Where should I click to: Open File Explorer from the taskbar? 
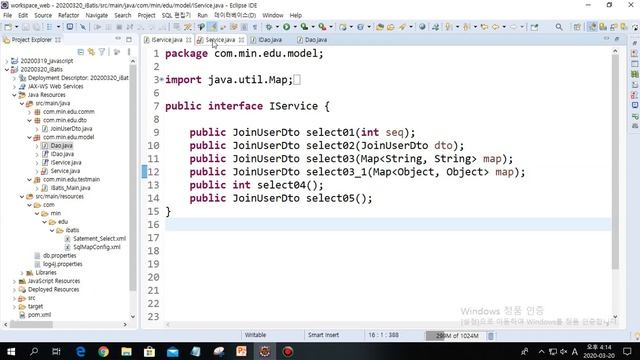pos(126,351)
